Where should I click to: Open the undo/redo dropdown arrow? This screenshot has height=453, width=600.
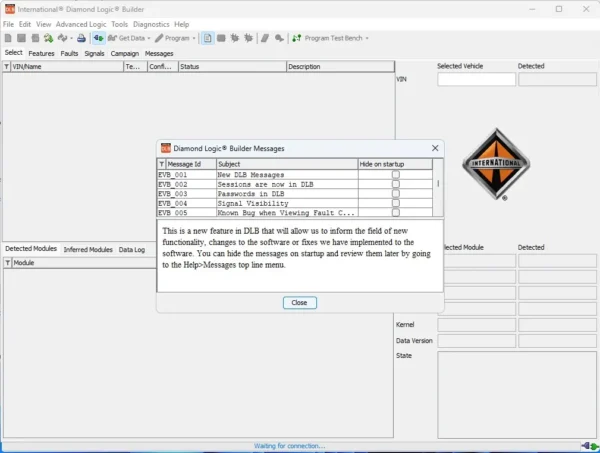72,38
